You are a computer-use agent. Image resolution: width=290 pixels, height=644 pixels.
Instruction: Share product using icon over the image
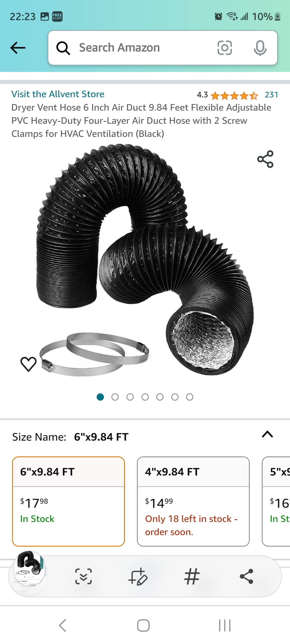(x=265, y=159)
